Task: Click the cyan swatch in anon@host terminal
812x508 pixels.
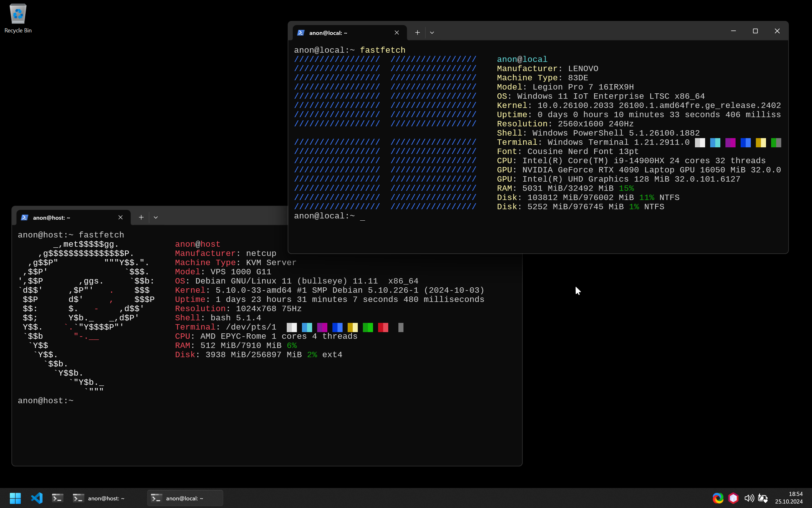Action: point(307,328)
